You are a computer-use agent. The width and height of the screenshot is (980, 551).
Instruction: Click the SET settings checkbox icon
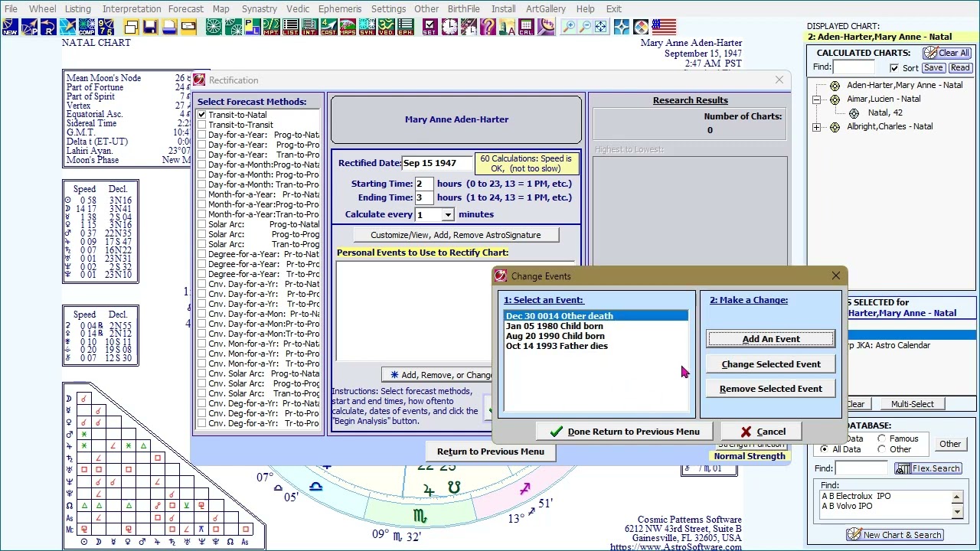pyautogui.click(x=430, y=28)
